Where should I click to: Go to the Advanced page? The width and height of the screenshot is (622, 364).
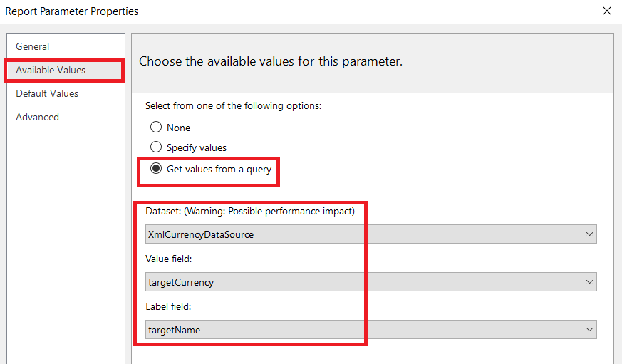point(38,117)
